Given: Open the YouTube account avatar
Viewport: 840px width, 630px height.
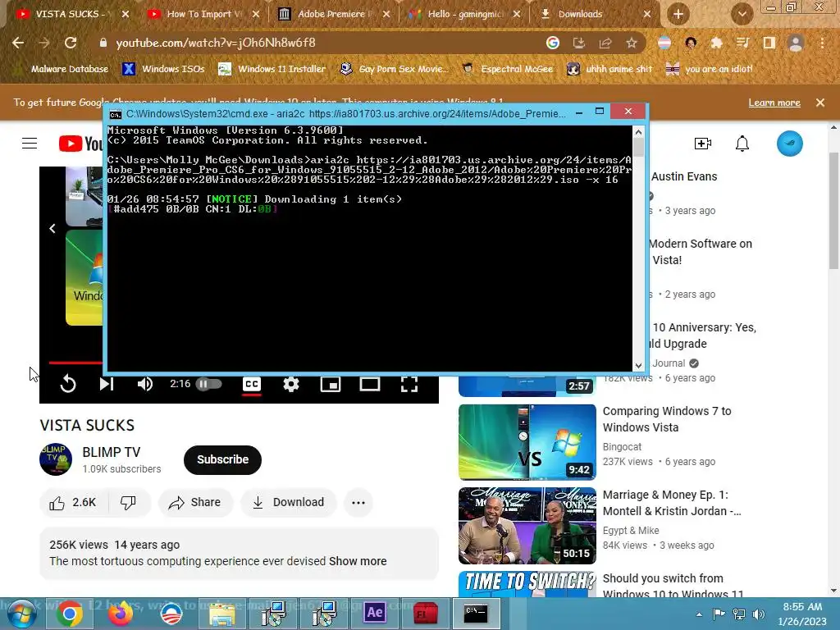Looking at the screenshot, I should (790, 143).
